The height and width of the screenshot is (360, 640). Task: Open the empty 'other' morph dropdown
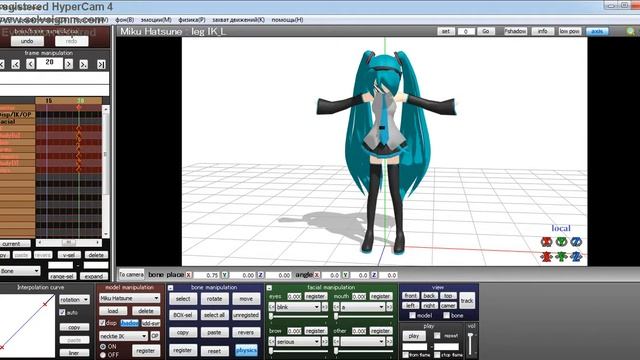pos(363,341)
